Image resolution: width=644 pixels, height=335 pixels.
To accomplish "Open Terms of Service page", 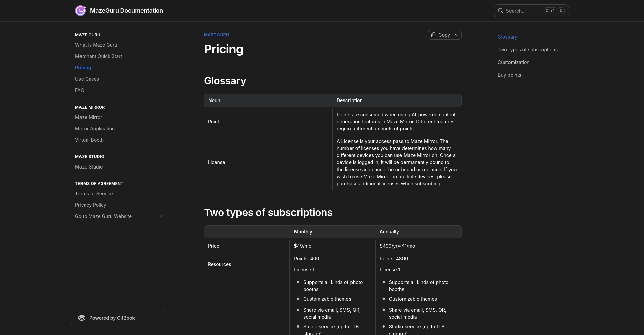I will click(94, 194).
